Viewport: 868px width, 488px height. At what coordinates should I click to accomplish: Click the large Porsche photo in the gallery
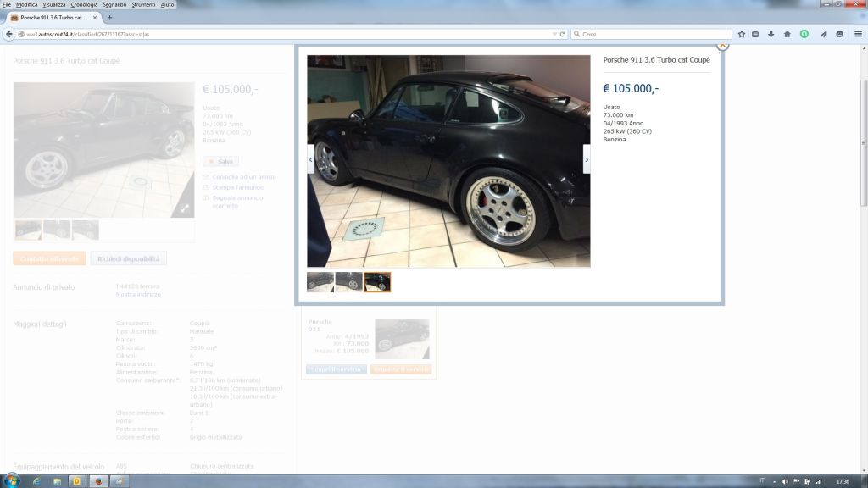pos(448,161)
